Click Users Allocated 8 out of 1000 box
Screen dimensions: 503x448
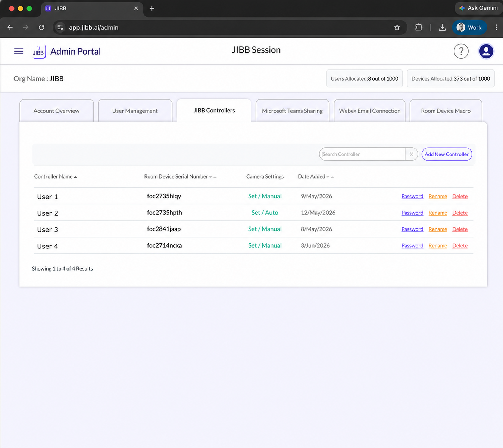tap(364, 78)
